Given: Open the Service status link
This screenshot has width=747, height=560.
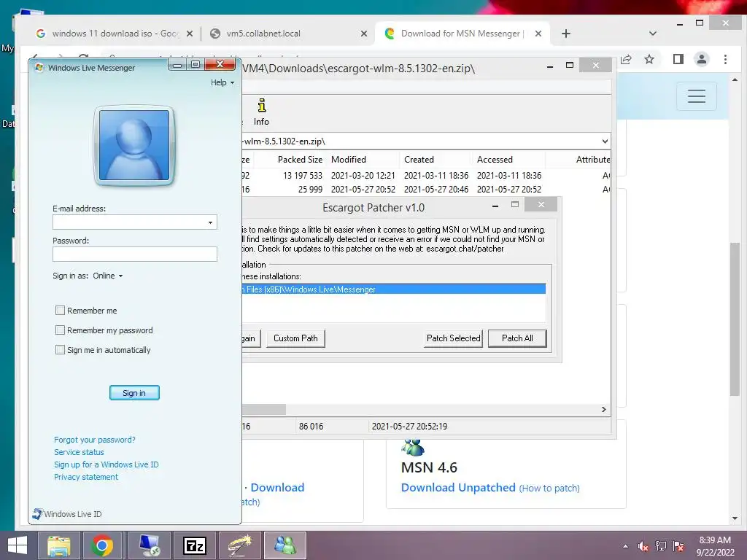Looking at the screenshot, I should (79, 452).
